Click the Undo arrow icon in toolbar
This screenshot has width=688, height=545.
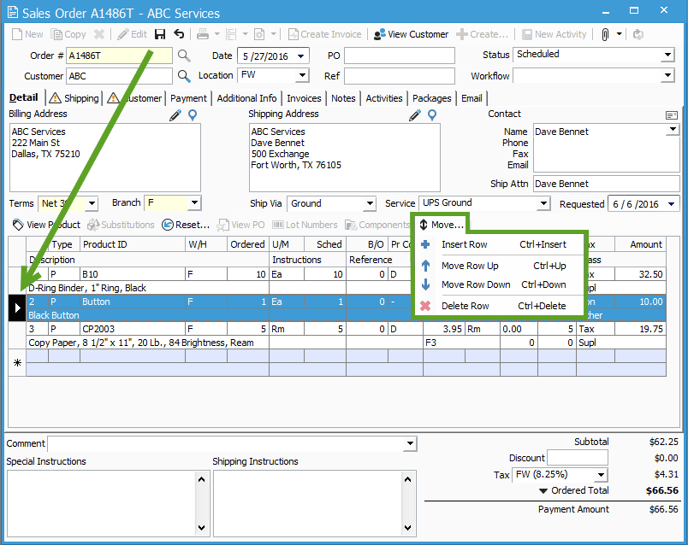click(179, 34)
